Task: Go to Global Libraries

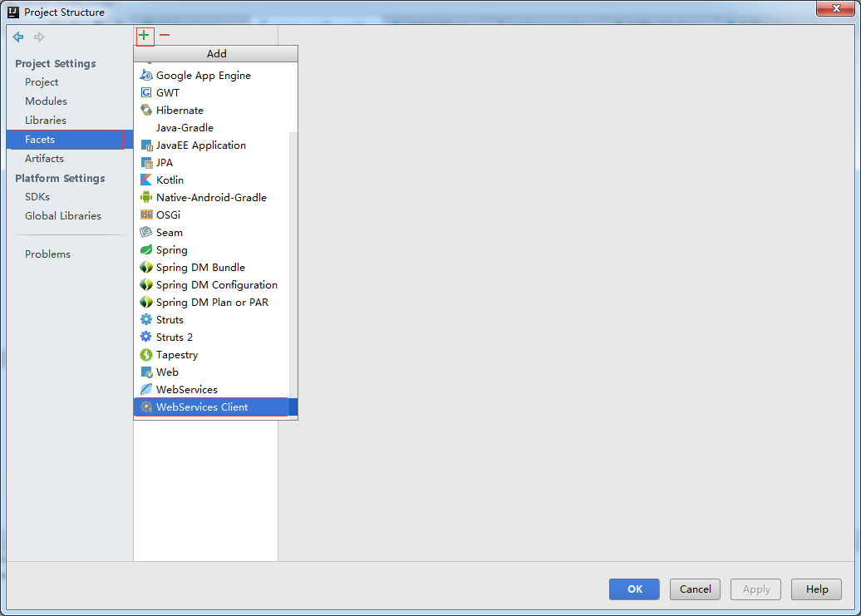Action: point(63,216)
